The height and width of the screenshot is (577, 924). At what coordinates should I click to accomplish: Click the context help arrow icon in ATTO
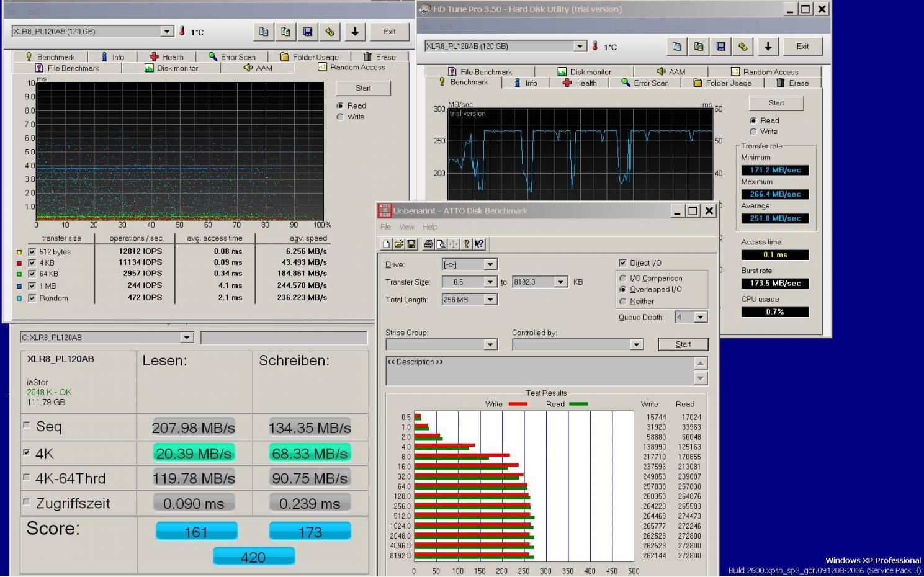[x=479, y=244]
